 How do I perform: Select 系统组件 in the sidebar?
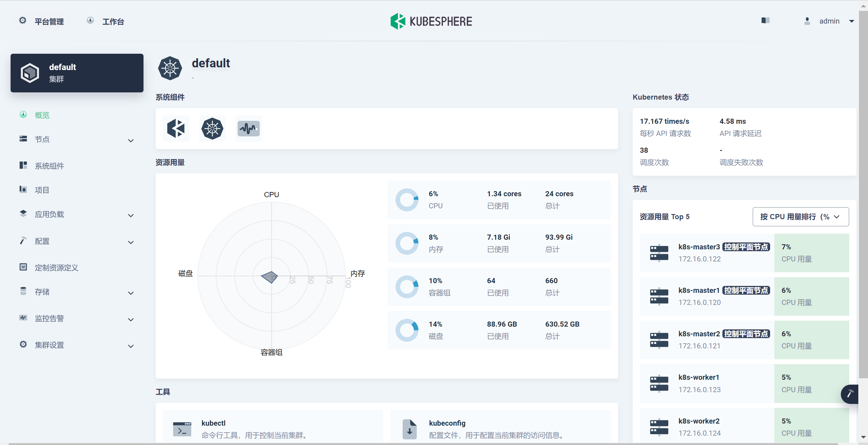[x=50, y=166]
